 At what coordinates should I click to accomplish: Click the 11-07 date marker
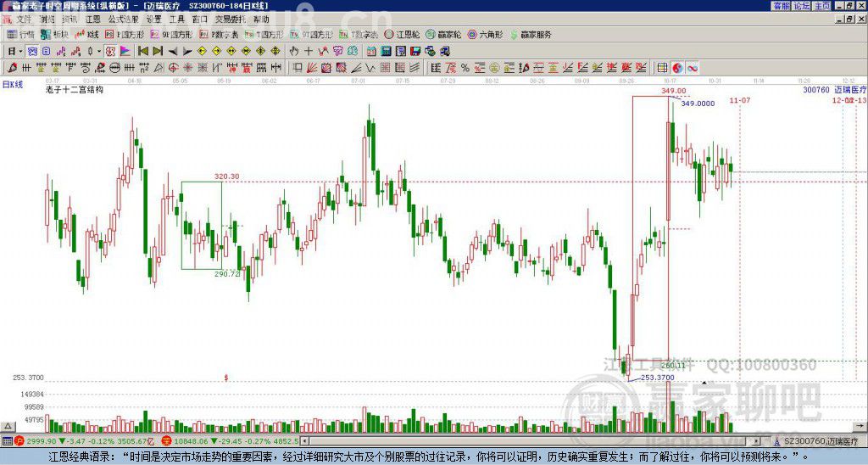[x=739, y=100]
